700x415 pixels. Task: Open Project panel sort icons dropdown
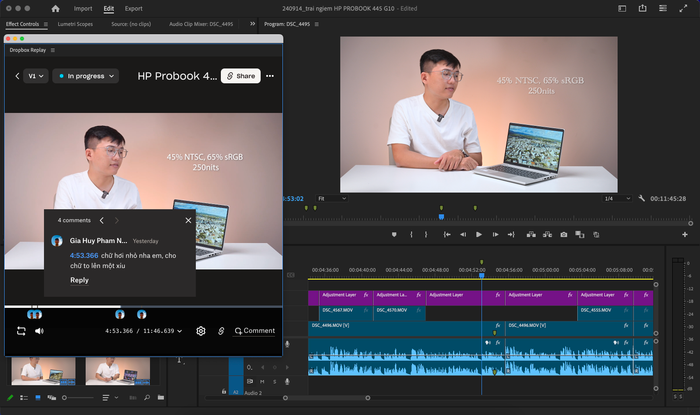[x=110, y=397]
